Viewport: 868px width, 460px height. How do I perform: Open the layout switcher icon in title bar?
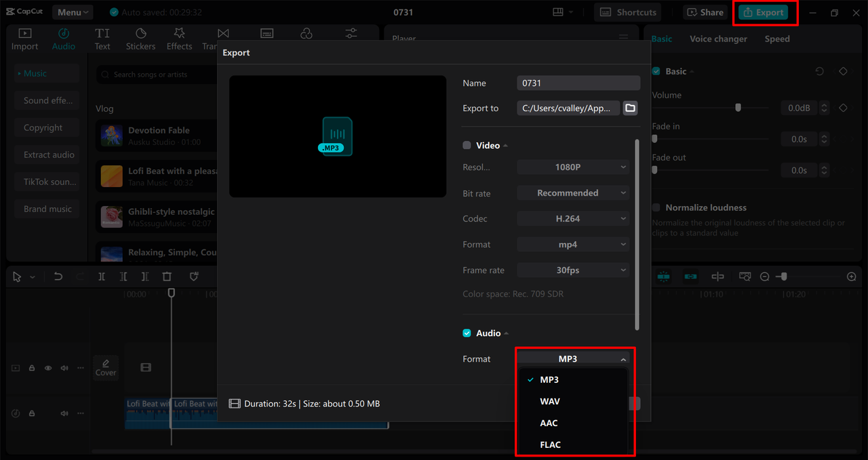pyautogui.click(x=559, y=12)
